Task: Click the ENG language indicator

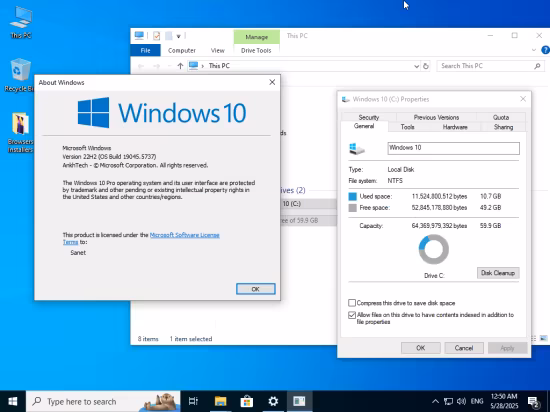Action: (477, 401)
